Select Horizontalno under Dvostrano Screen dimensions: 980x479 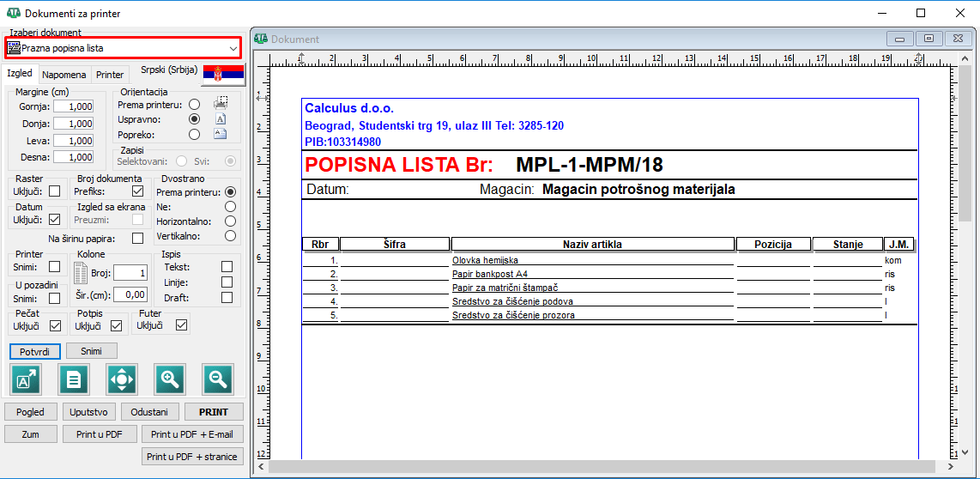point(230,221)
